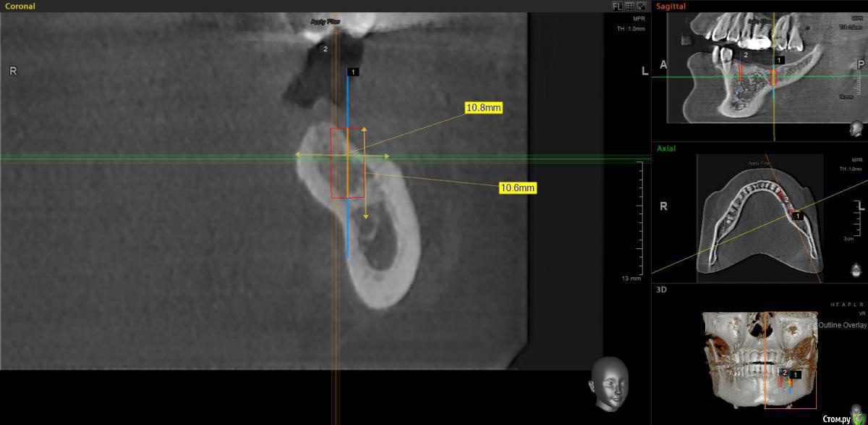The image size is (868, 425).
Task: Open the grid layout icon in Coronal header
Action: (629, 6)
